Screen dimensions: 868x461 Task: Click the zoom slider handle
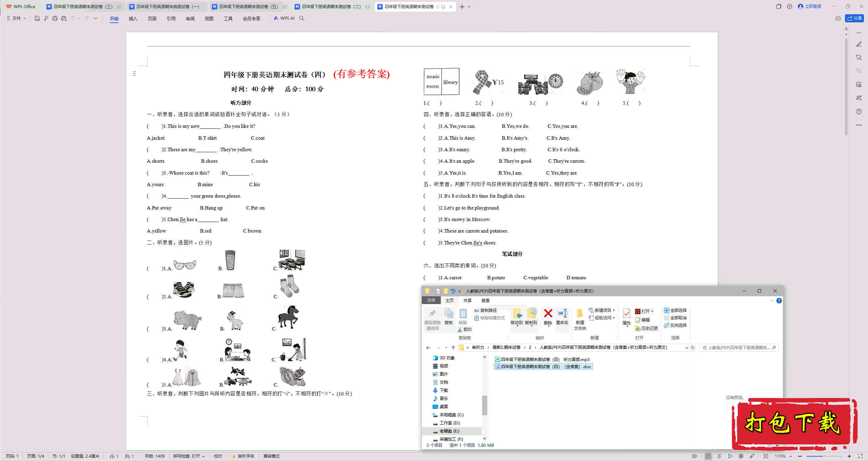click(825, 456)
